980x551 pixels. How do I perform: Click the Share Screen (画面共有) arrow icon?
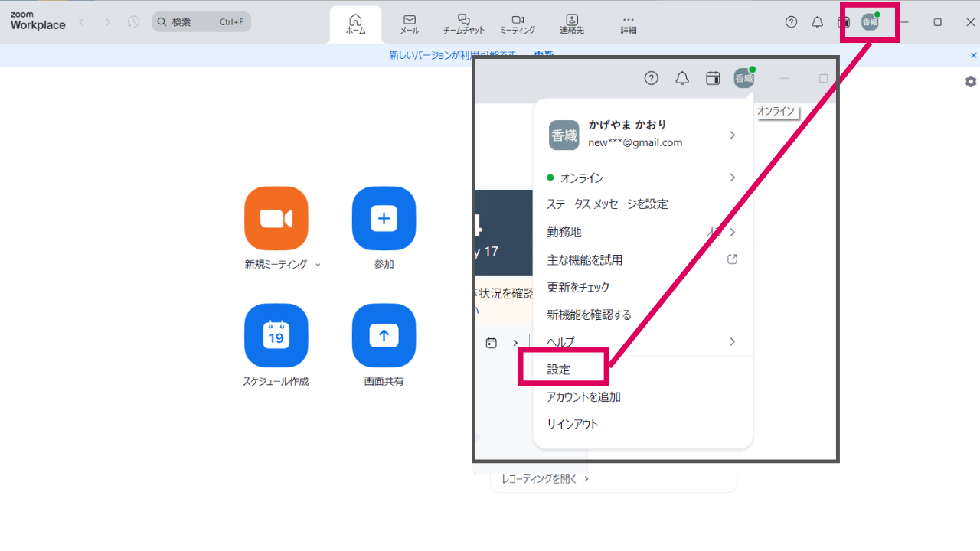pyautogui.click(x=384, y=336)
